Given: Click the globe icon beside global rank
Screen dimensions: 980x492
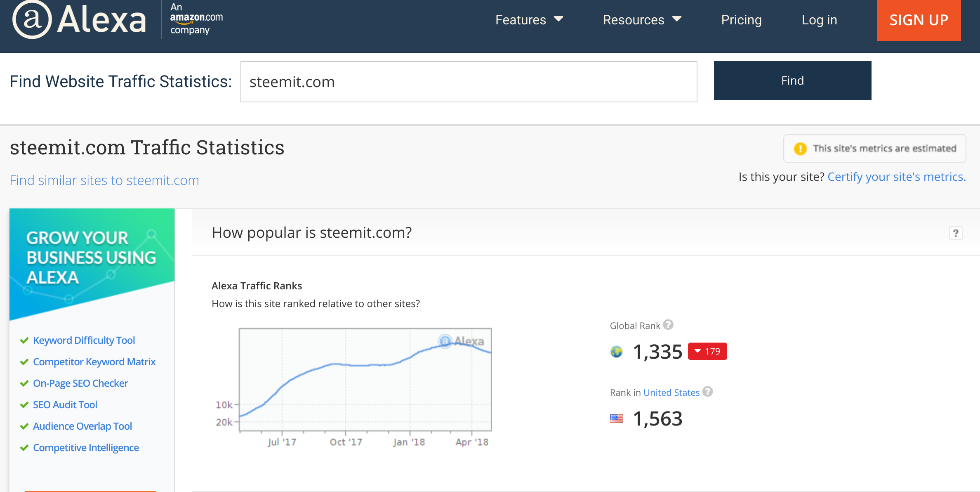Looking at the screenshot, I should point(617,352).
